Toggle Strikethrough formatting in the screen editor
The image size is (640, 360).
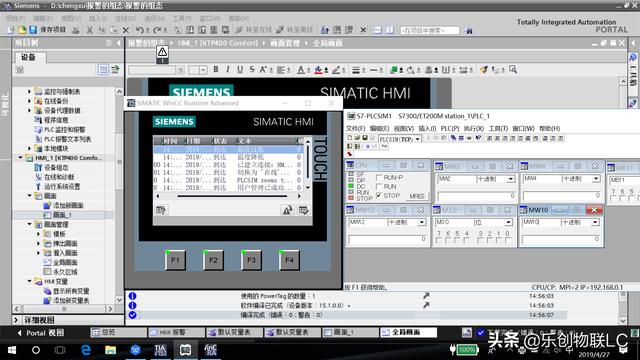252,70
